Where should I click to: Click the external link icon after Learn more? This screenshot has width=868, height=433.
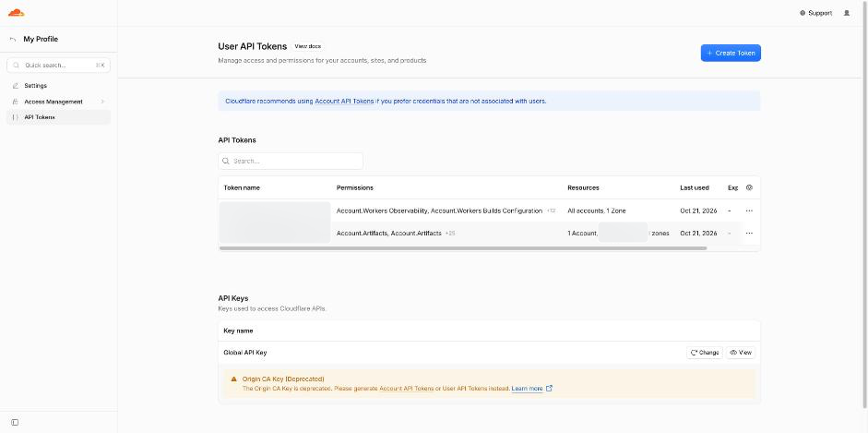[549, 388]
